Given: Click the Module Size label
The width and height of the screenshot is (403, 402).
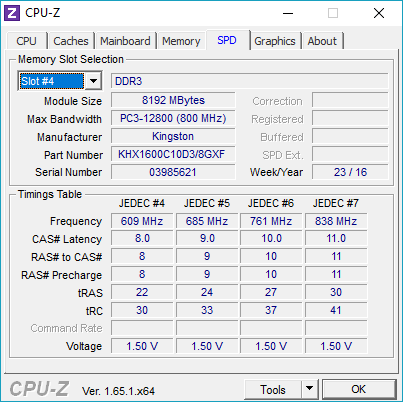Looking at the screenshot, I should pos(73,101).
